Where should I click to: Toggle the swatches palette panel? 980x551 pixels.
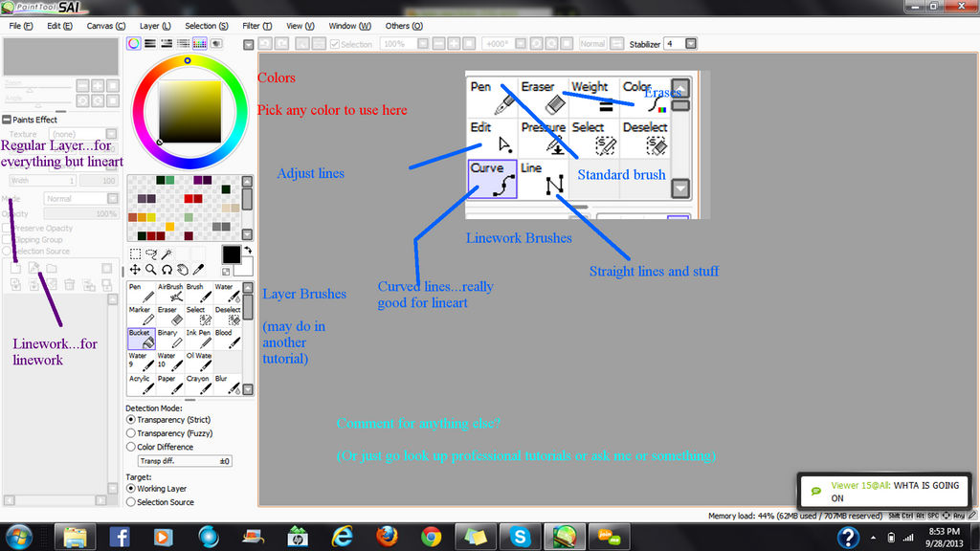pyautogui.click(x=199, y=43)
